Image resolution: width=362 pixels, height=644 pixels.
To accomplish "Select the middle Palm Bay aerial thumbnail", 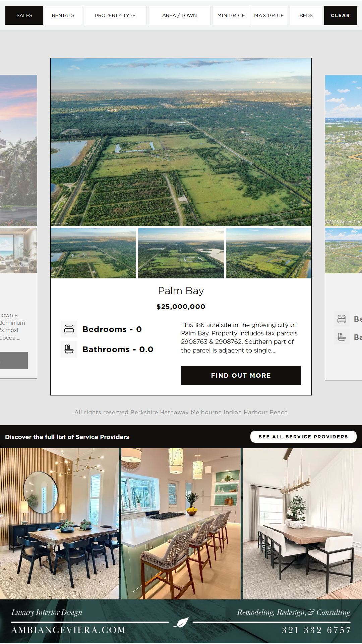I will pyautogui.click(x=181, y=253).
